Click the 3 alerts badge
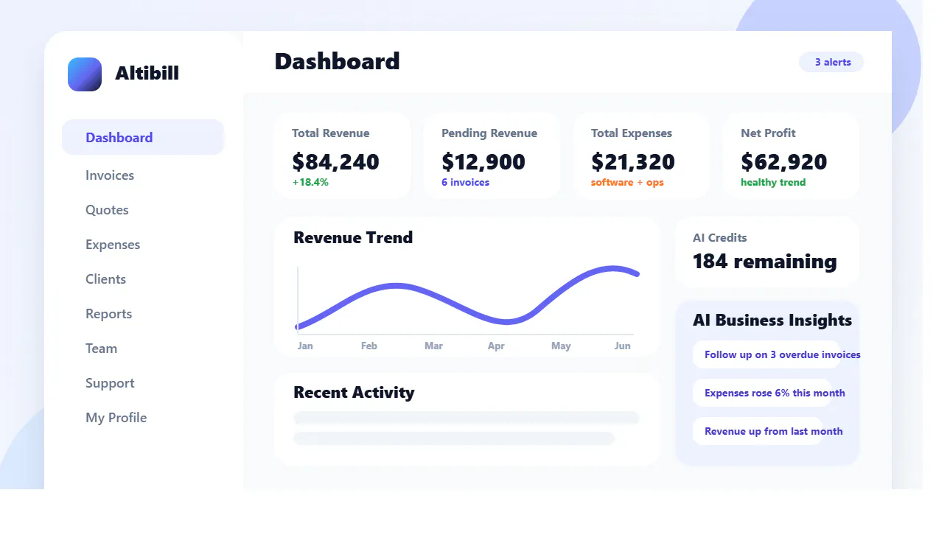This screenshot has width=936, height=560. [x=831, y=63]
